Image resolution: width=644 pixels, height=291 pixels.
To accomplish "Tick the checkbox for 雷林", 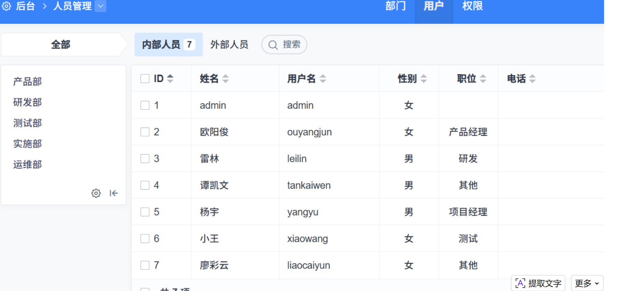I will tap(145, 159).
